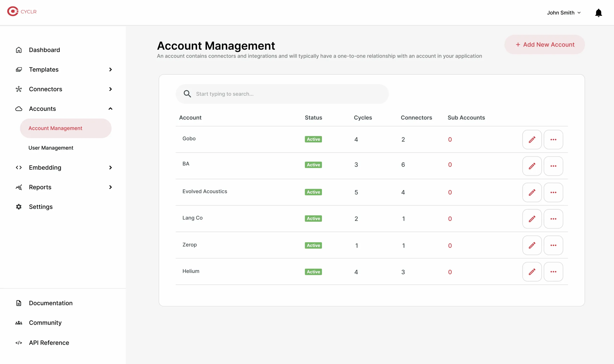Select Account Management in sidebar

click(55, 128)
